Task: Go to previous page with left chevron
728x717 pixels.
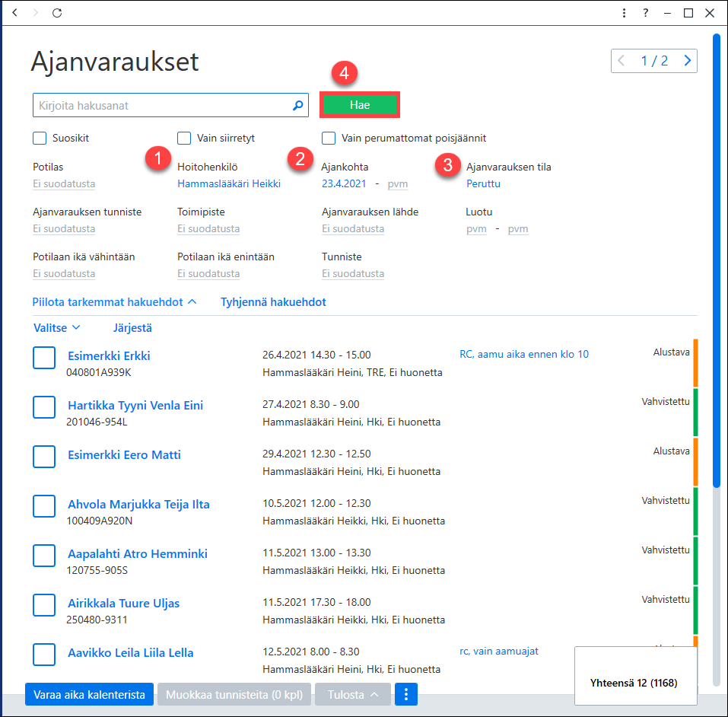Action: click(621, 60)
